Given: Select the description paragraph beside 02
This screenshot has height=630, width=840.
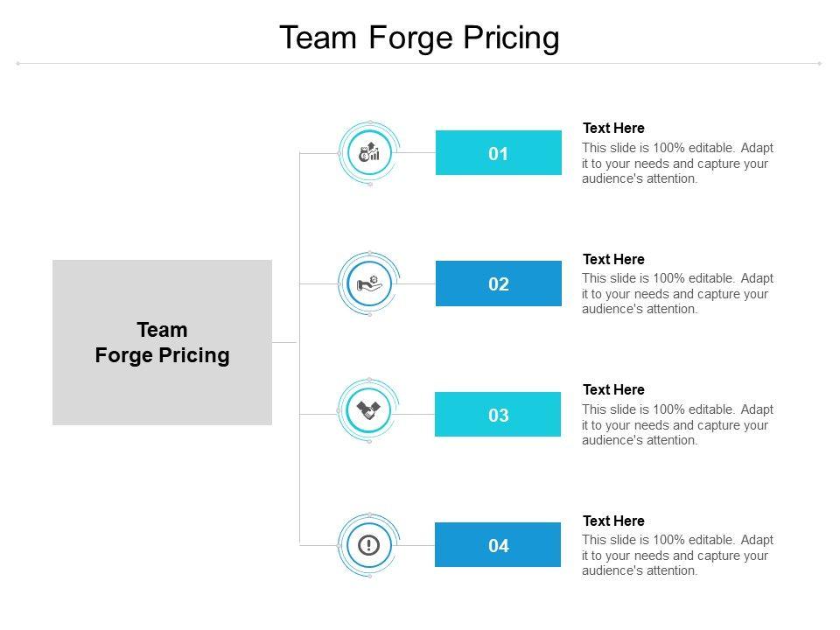Looking at the screenshot, I should tap(677, 293).
